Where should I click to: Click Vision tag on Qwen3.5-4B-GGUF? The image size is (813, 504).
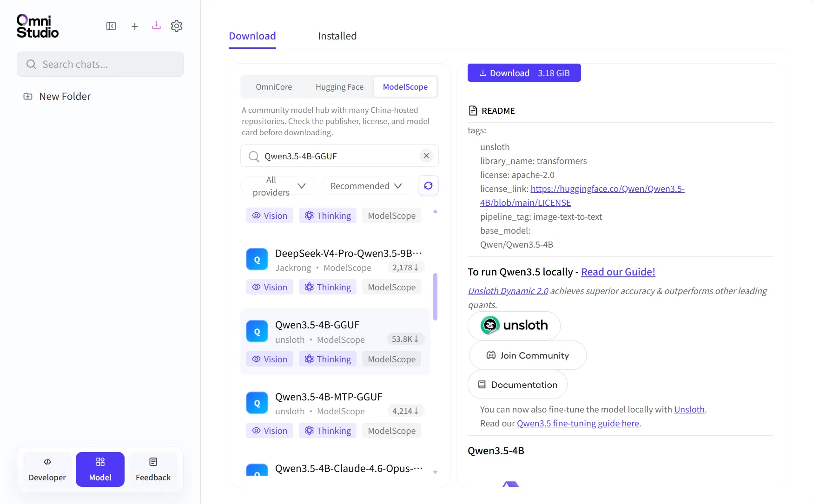[270, 359]
